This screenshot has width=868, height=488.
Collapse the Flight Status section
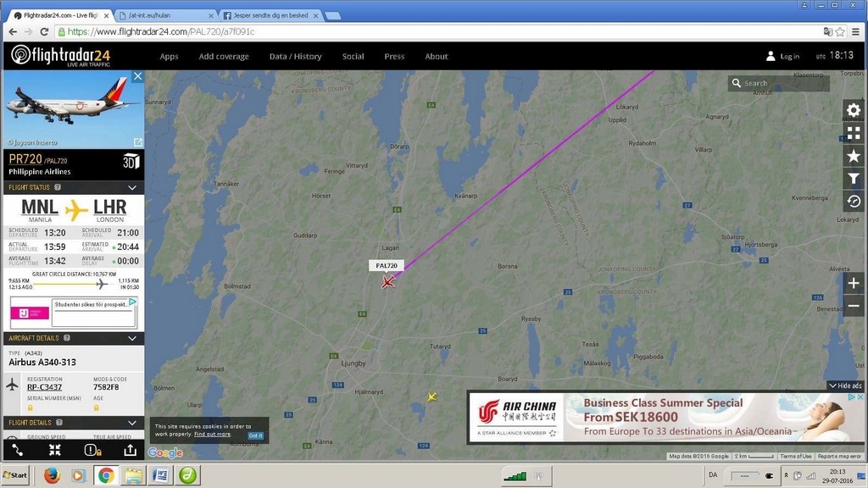coord(132,187)
